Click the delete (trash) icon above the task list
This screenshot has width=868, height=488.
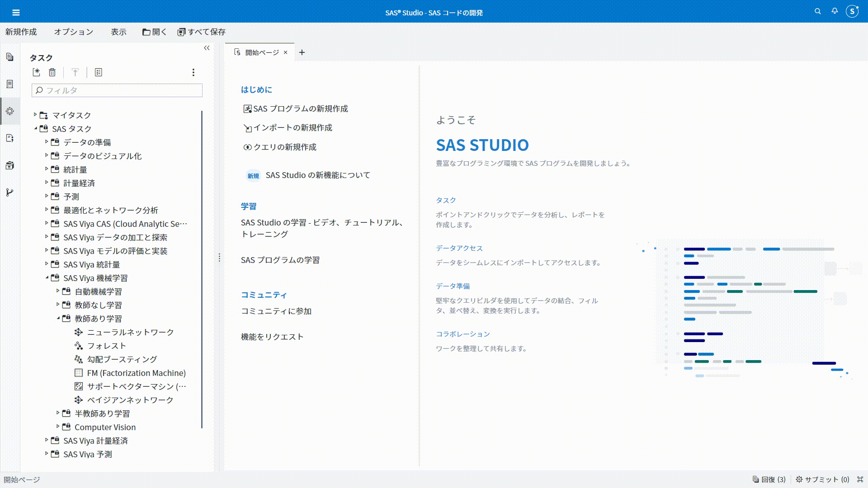pos(53,72)
